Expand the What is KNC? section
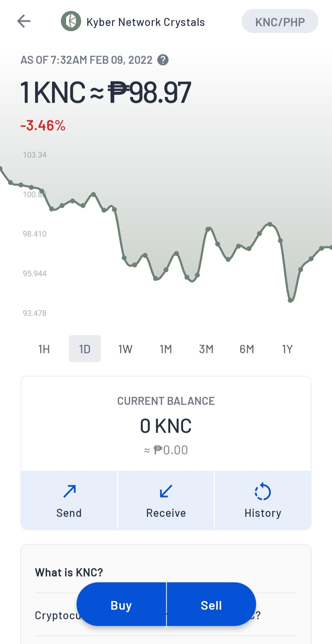Screen dimensions: 332x644 (x=166, y=572)
